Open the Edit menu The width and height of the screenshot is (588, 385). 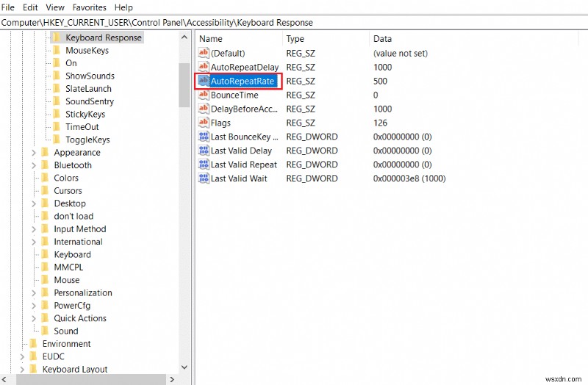pyautogui.click(x=30, y=7)
